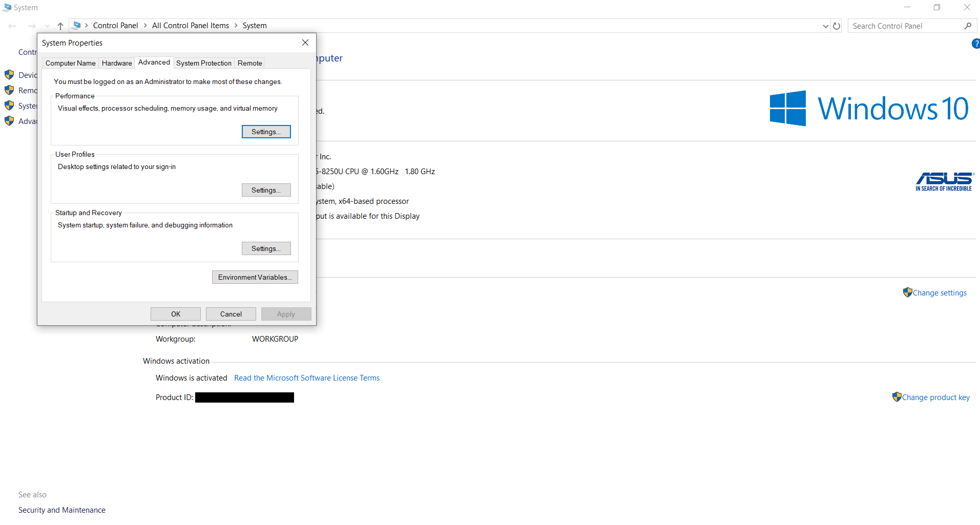Open Performance Settings

coord(266,132)
